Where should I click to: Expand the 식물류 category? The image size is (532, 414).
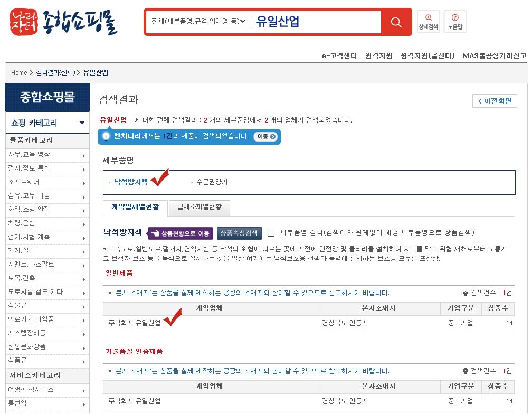pos(47,306)
